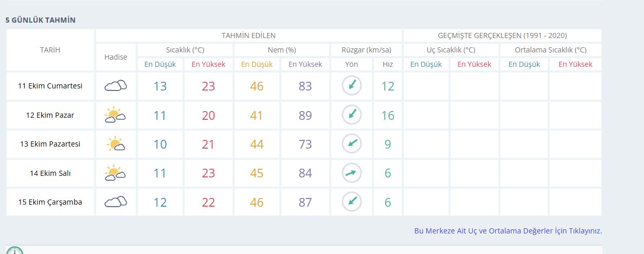Click the Hadise column header

pos(116,57)
